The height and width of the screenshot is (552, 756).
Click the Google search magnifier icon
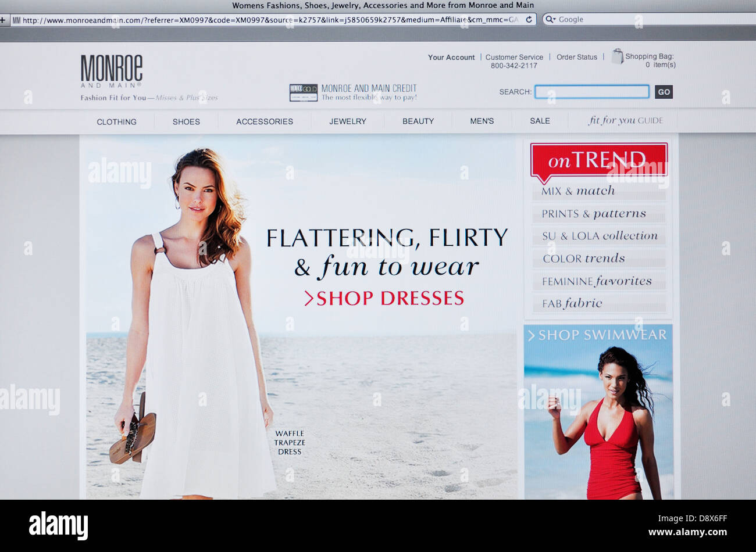pyautogui.click(x=550, y=19)
